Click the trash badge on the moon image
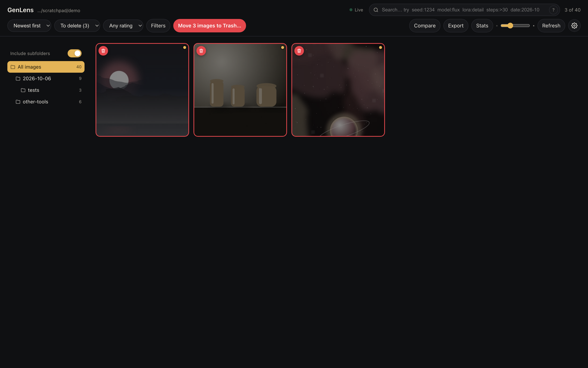 click(x=103, y=51)
